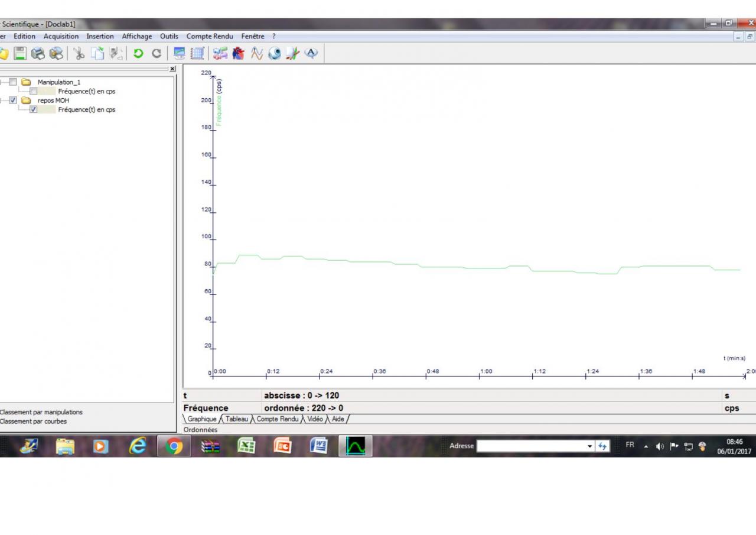Open the monitor acquisition toolbar icon
This screenshot has width=756, height=535.
coord(180,54)
